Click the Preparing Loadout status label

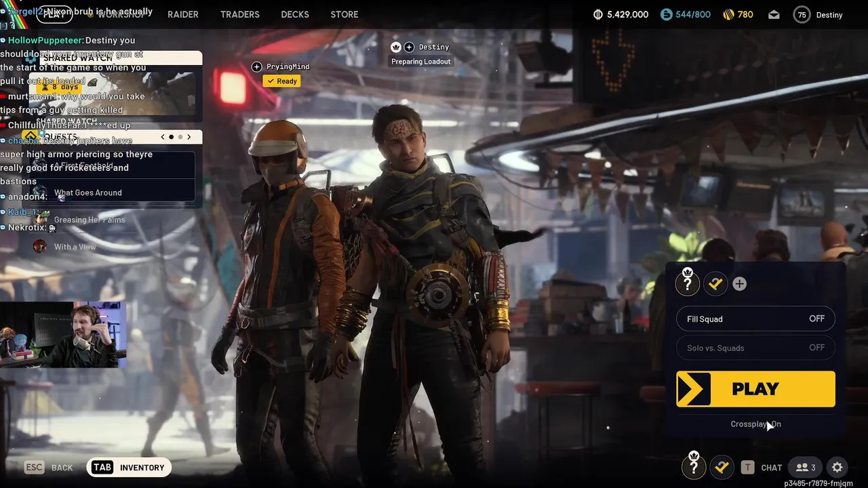(x=421, y=62)
